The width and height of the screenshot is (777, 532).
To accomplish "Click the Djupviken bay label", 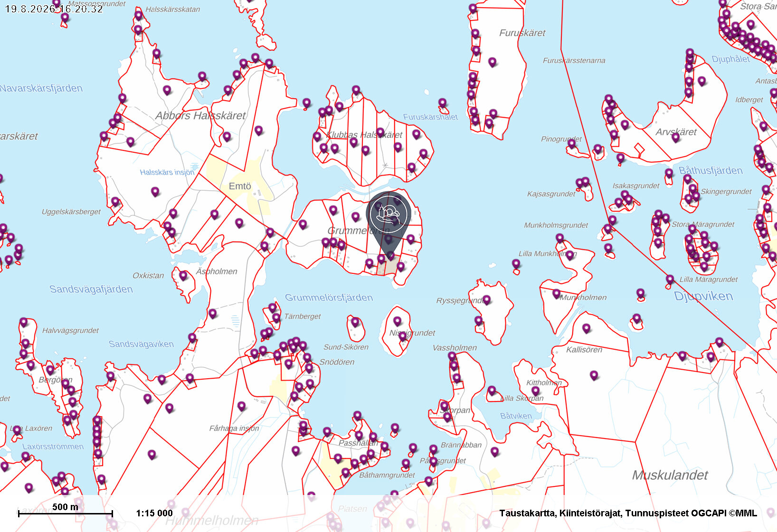I will coord(703,296).
